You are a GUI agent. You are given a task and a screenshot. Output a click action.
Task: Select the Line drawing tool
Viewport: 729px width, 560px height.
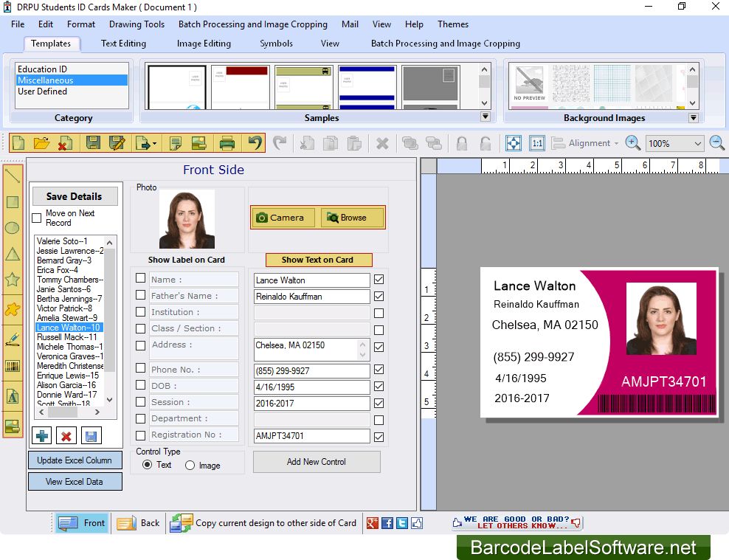coord(13,176)
